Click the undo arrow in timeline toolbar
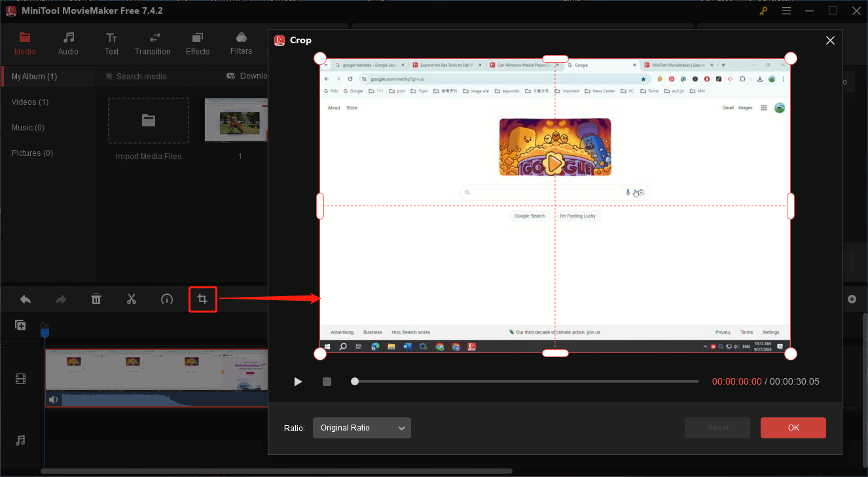 point(26,299)
